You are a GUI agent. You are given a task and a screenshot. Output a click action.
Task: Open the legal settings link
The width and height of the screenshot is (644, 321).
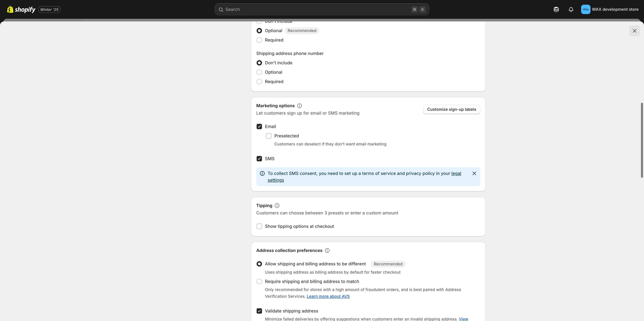tap(456, 173)
